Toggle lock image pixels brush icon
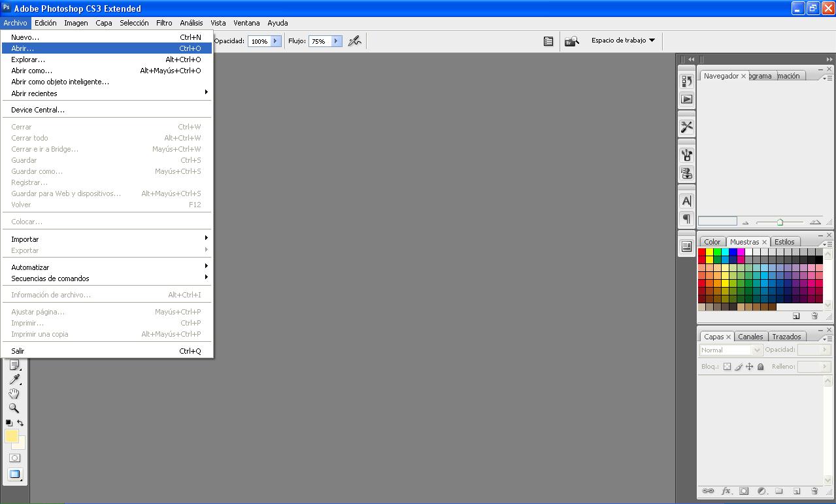This screenshot has width=836, height=504. (739, 367)
